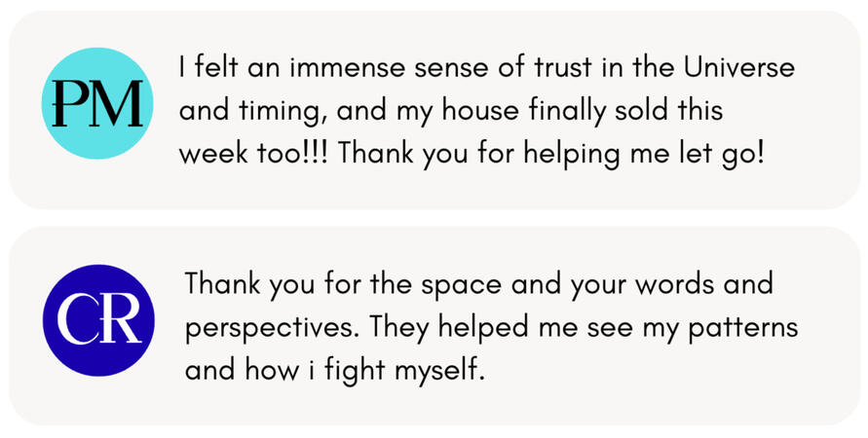Click the word 'house' in PM testimonial
The height and width of the screenshot is (438, 868).
(x=480, y=111)
